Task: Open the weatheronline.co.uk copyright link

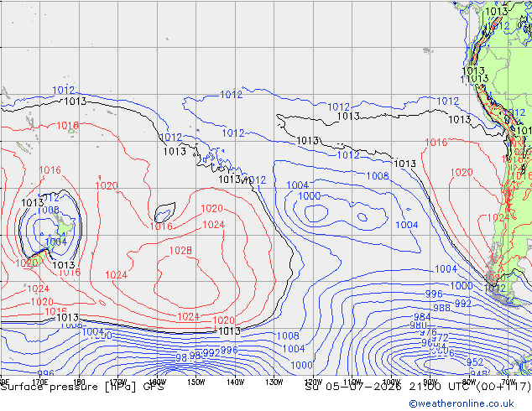Action: [x=462, y=403]
